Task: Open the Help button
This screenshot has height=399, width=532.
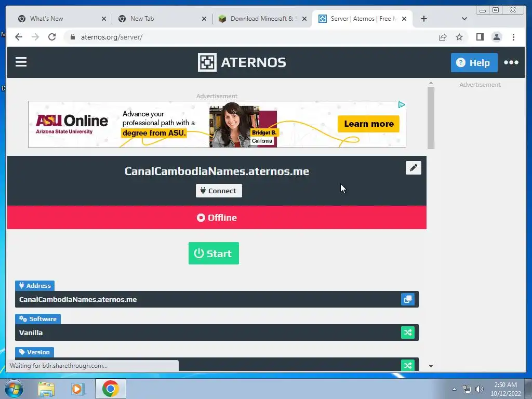Action: tap(474, 62)
